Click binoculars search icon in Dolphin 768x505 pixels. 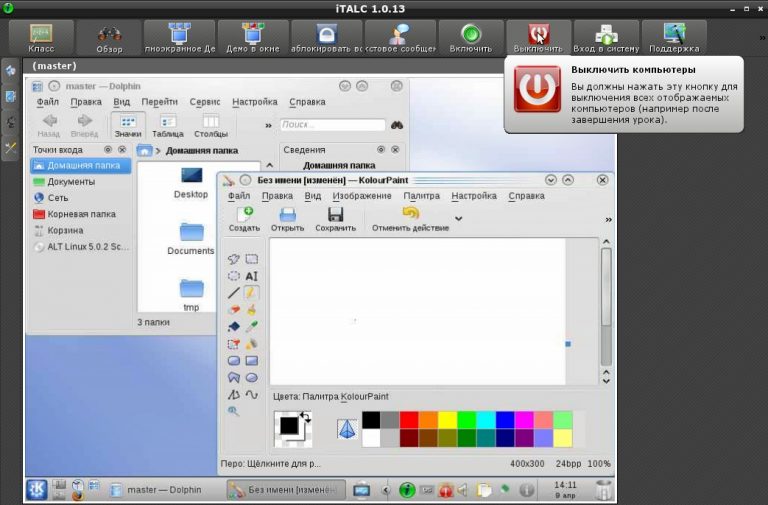397,125
